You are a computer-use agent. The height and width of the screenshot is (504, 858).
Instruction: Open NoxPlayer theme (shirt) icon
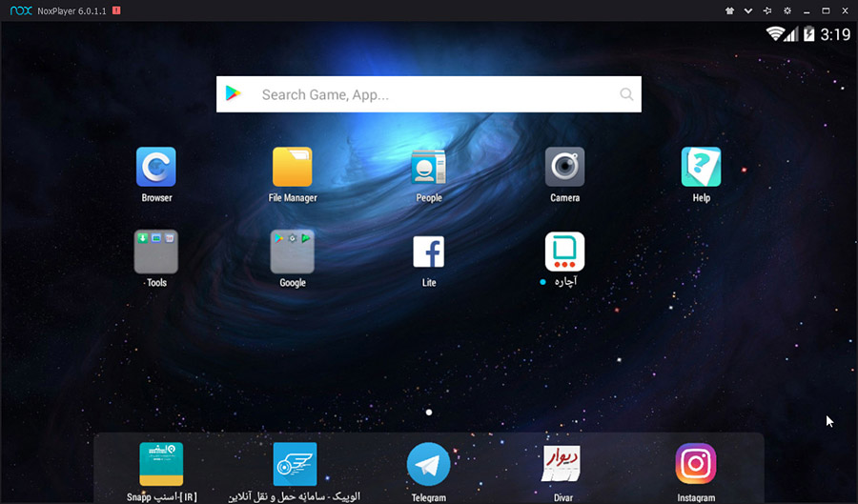click(729, 10)
